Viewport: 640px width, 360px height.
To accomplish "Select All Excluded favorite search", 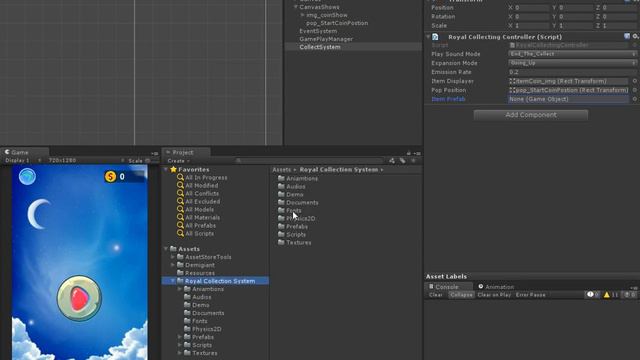I will pyautogui.click(x=198, y=201).
